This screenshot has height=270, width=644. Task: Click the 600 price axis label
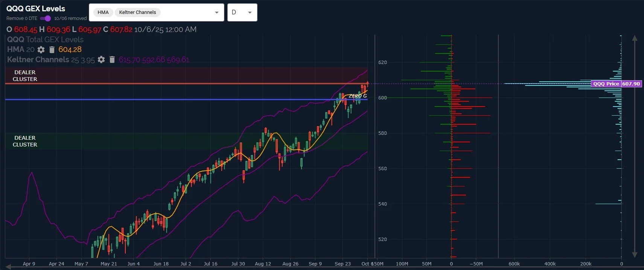coord(382,98)
